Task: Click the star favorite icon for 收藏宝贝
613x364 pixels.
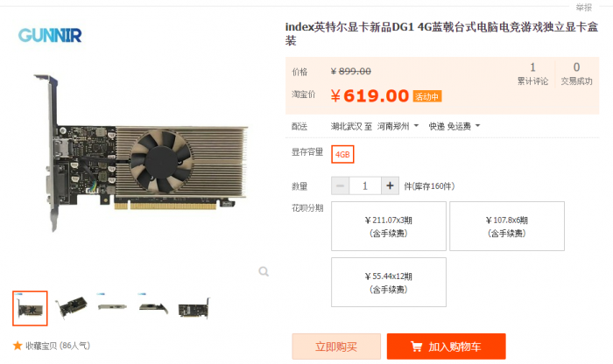Action: [x=18, y=346]
